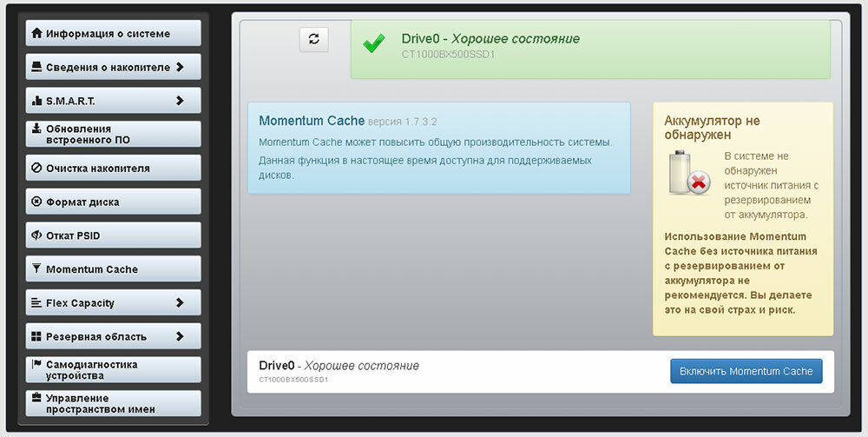Open the Откат PSID section
The height and width of the screenshot is (437, 868).
(113, 235)
